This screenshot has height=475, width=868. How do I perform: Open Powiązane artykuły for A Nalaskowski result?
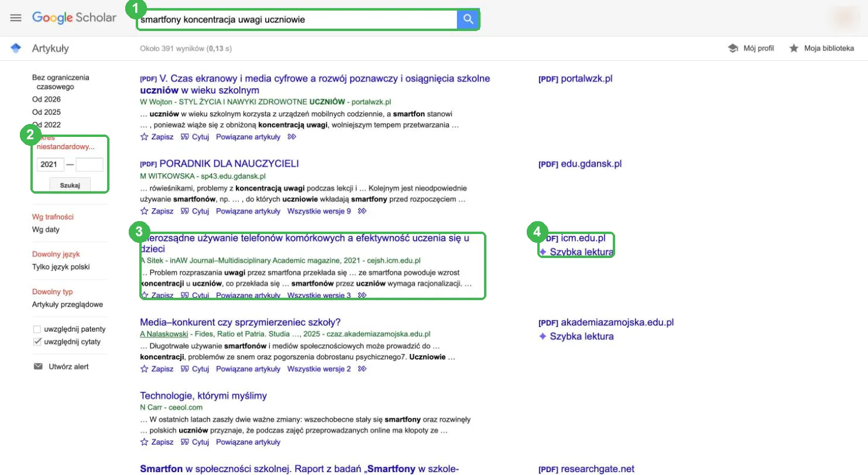248,369
